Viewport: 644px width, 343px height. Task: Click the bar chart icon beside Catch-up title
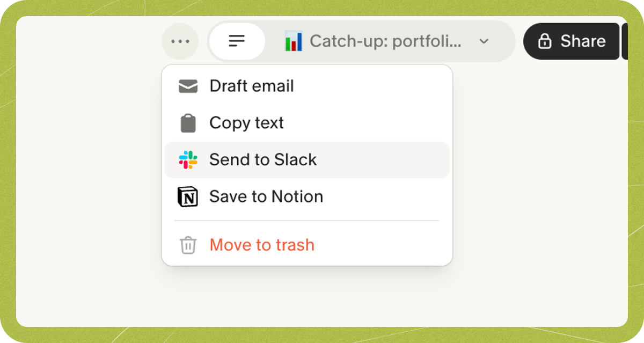point(294,41)
